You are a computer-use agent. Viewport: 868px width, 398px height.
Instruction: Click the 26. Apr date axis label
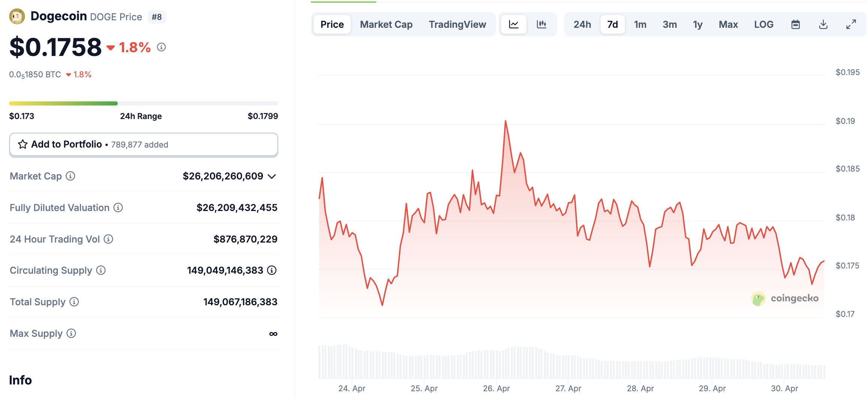tap(496, 388)
